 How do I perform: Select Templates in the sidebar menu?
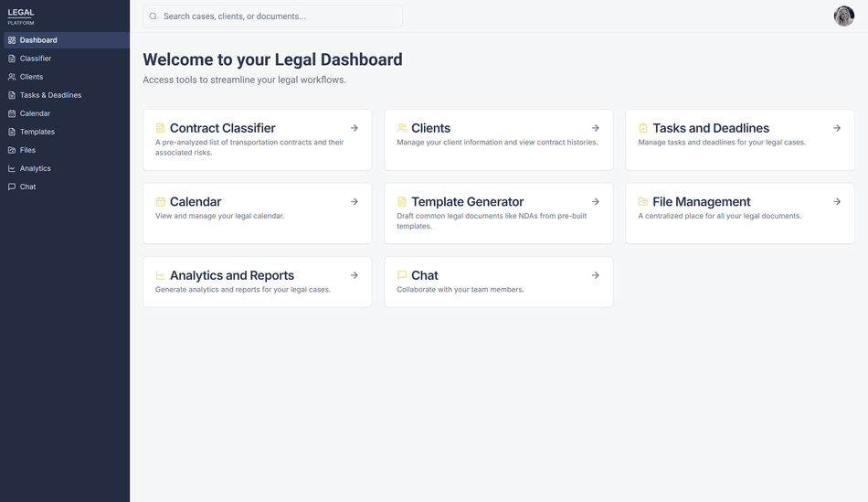pyautogui.click(x=37, y=132)
